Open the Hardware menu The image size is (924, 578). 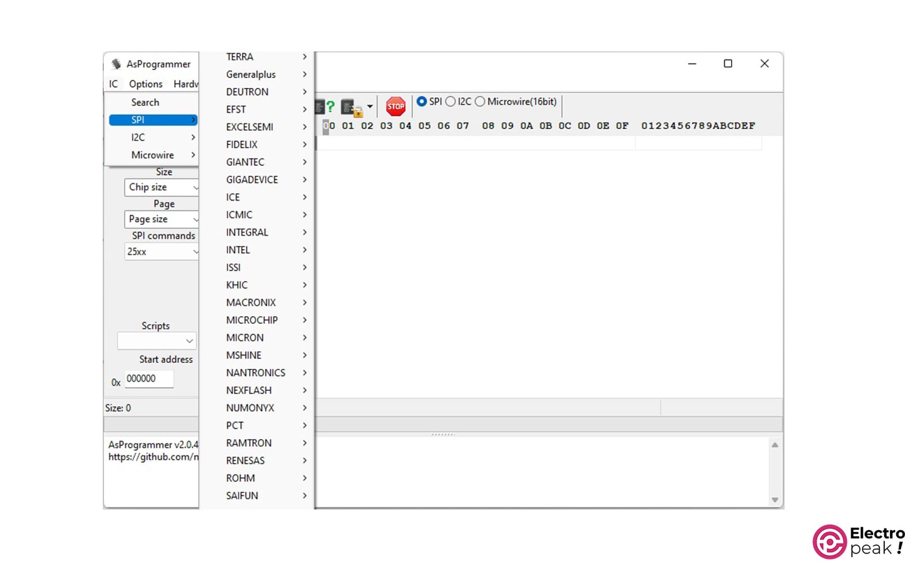point(185,84)
